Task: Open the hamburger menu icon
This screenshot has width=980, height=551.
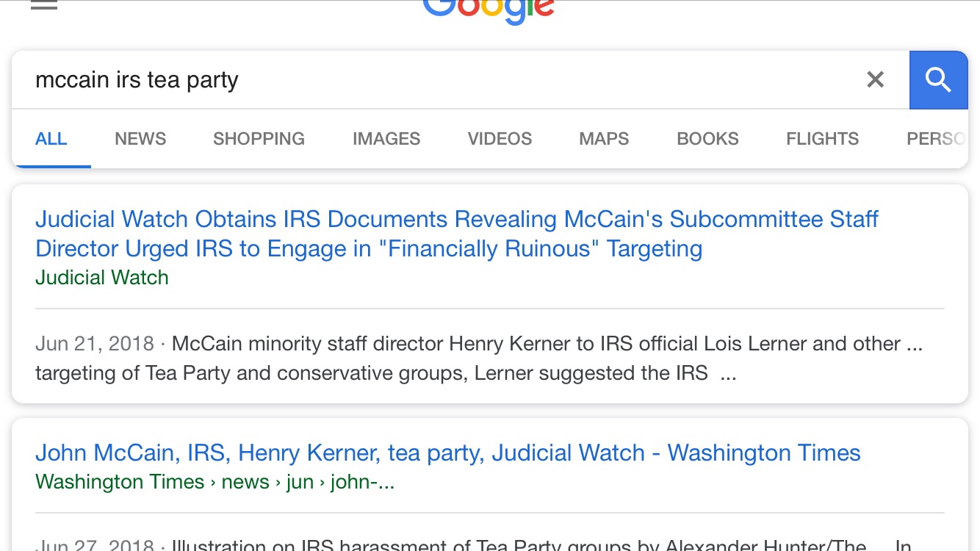Action: pos(44,6)
